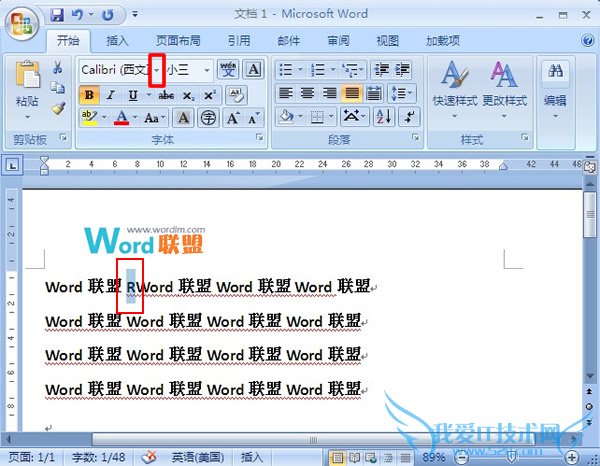600x466 pixels.
Task: Open enclosed characters (字) tool
Action: point(208,117)
